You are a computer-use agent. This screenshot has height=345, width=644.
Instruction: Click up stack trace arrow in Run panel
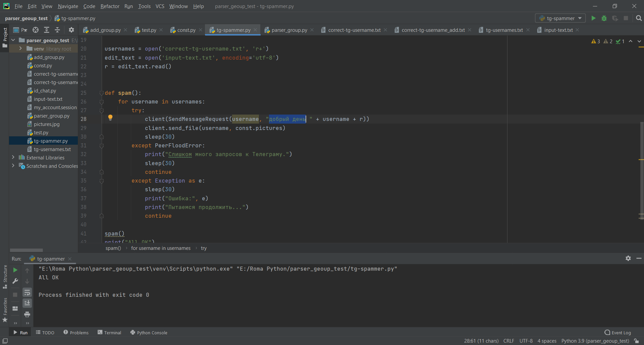27,271
